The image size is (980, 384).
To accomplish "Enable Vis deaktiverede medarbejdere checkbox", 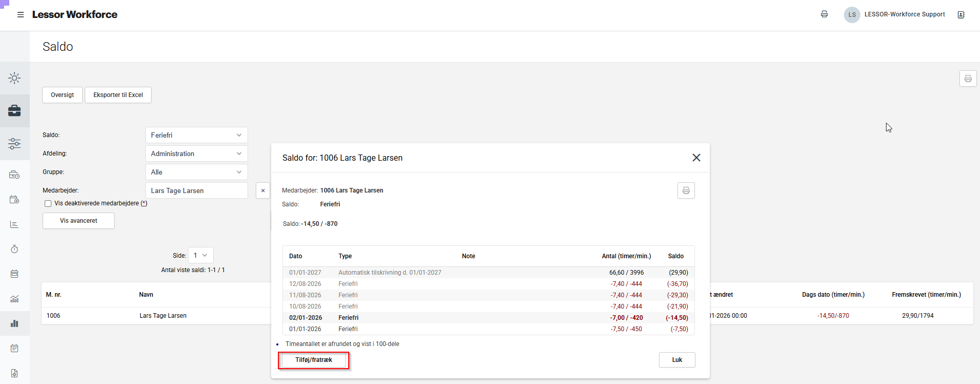I will pos(48,203).
